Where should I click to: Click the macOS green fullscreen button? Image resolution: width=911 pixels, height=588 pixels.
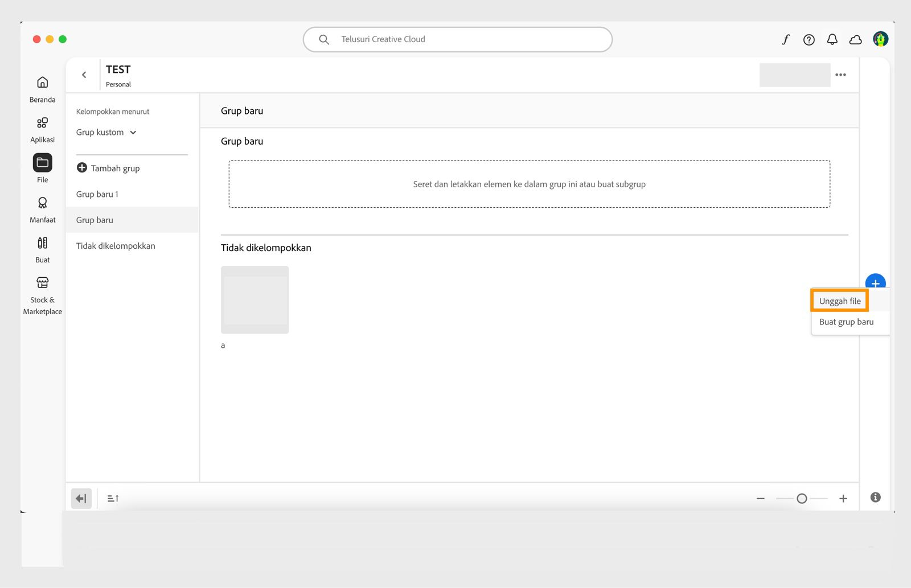tap(63, 39)
